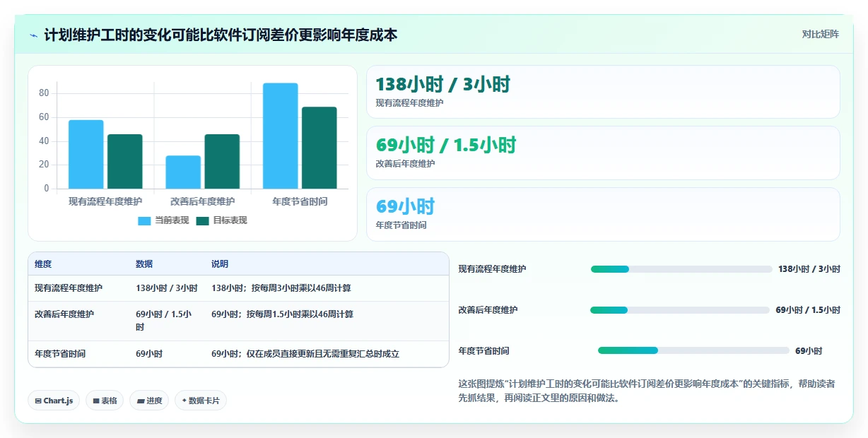Screen dimensions: 868x438
Task: Click the progress bar for 年度节省时间
Action: [693, 350]
